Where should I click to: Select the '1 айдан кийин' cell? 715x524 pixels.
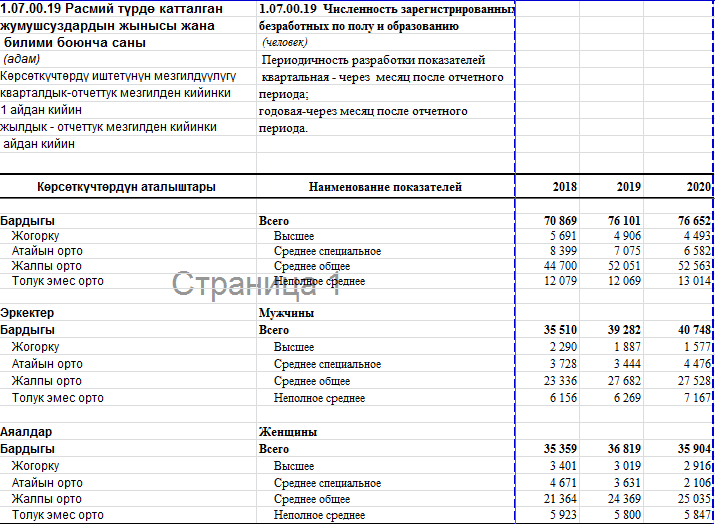pos(128,110)
